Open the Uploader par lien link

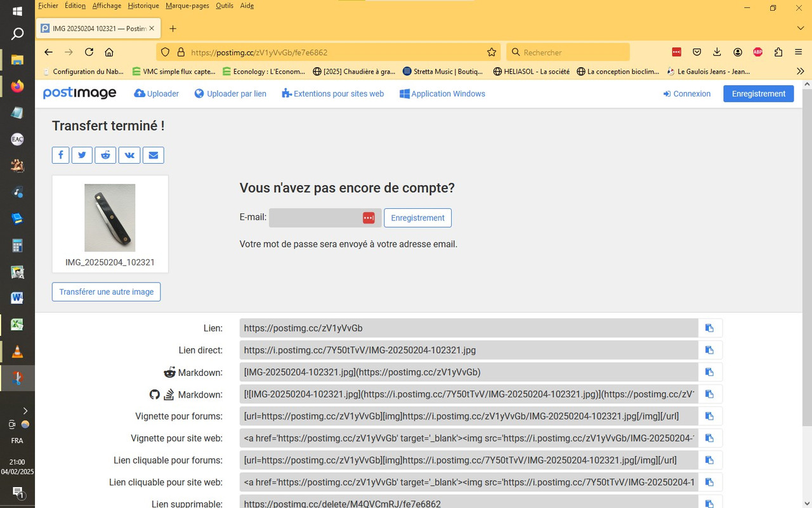(230, 93)
